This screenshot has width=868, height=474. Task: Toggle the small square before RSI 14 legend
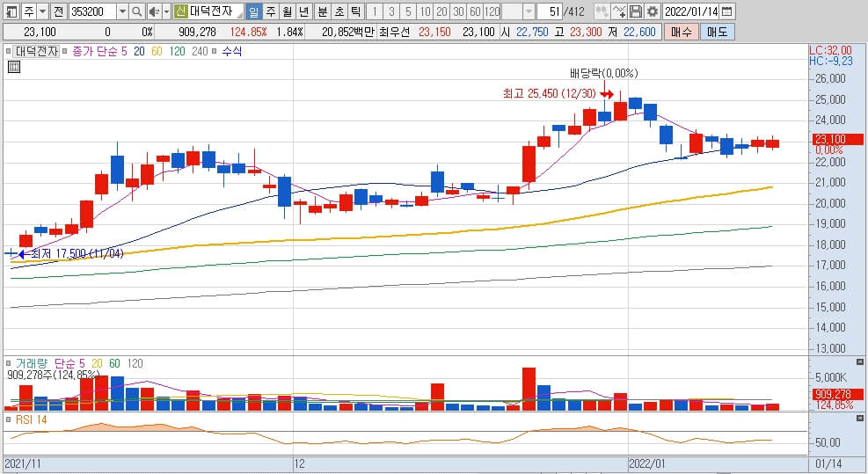pos(8,419)
